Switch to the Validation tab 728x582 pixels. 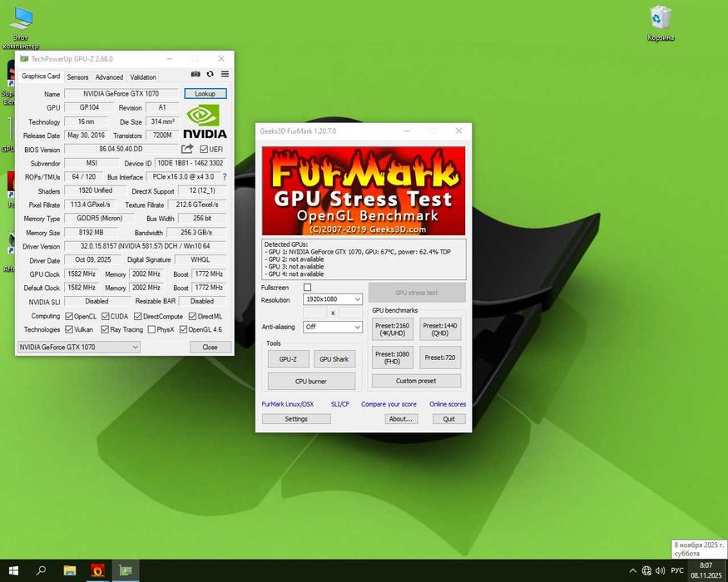click(143, 77)
